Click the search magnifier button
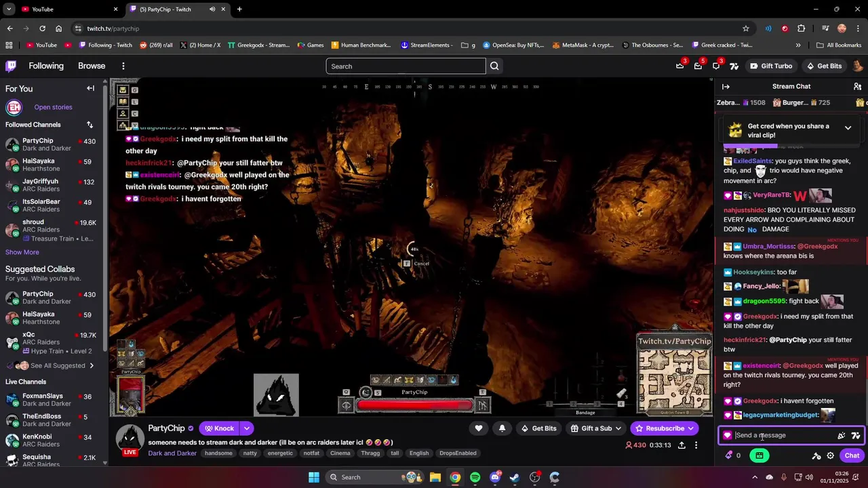Viewport: 868px width, 488px height. [494, 66]
